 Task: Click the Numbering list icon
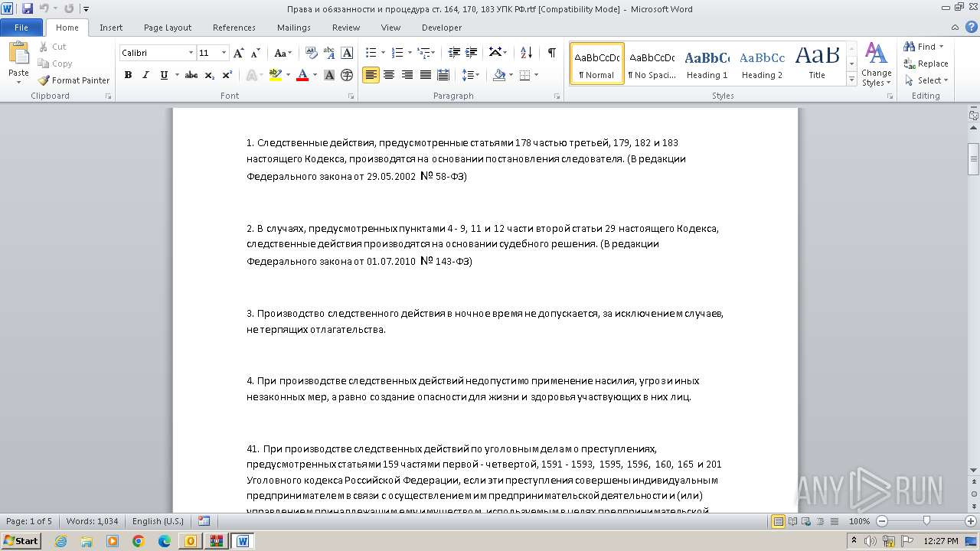pos(397,53)
